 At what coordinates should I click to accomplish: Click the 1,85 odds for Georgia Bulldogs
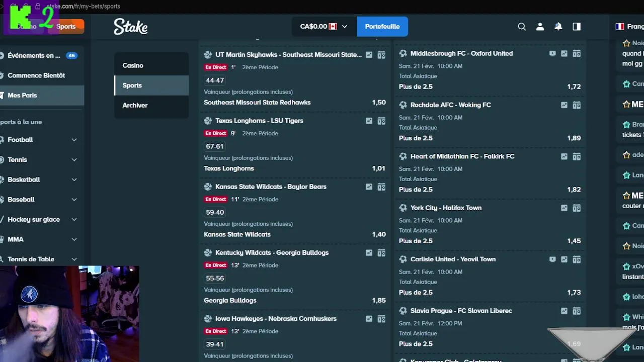click(379, 301)
